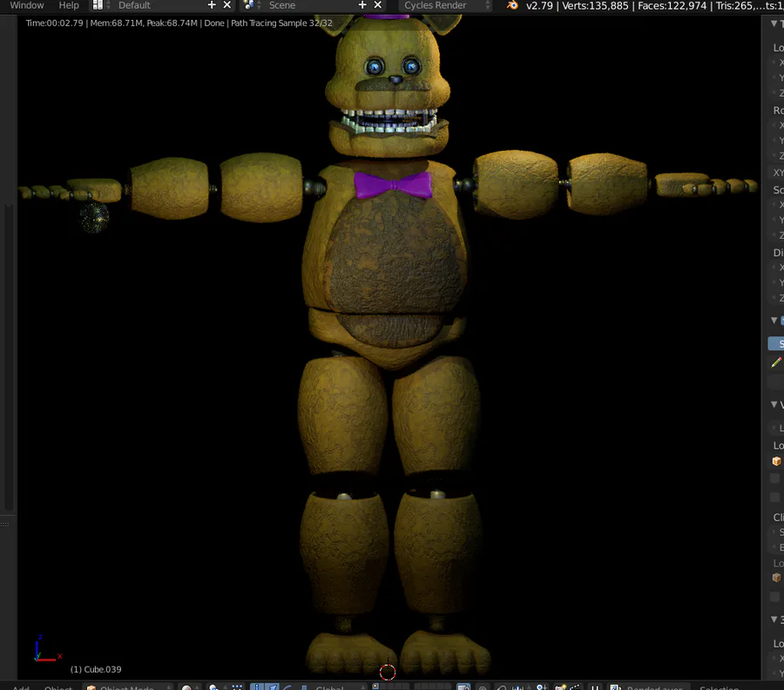The image size is (784, 690).
Task: Collapse the panel with the blue button
Action: click(774, 320)
